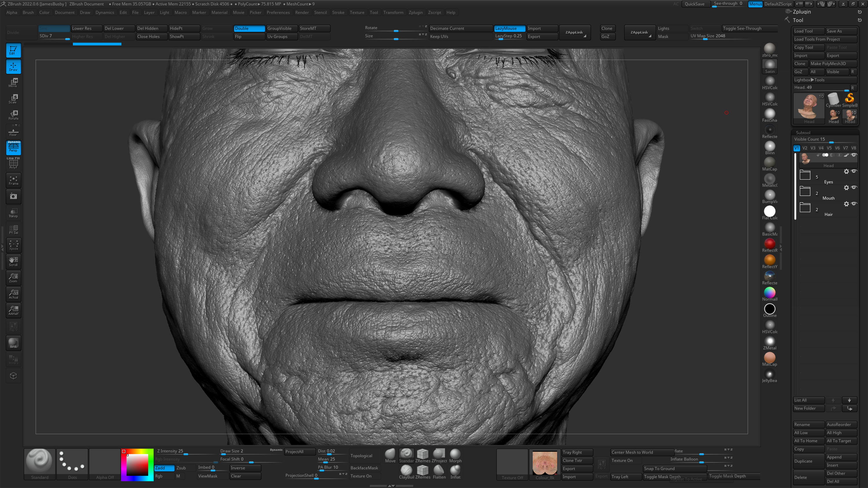Open the Eyes folder settings gear
Screen dimensions: 868x488
coord(846,172)
